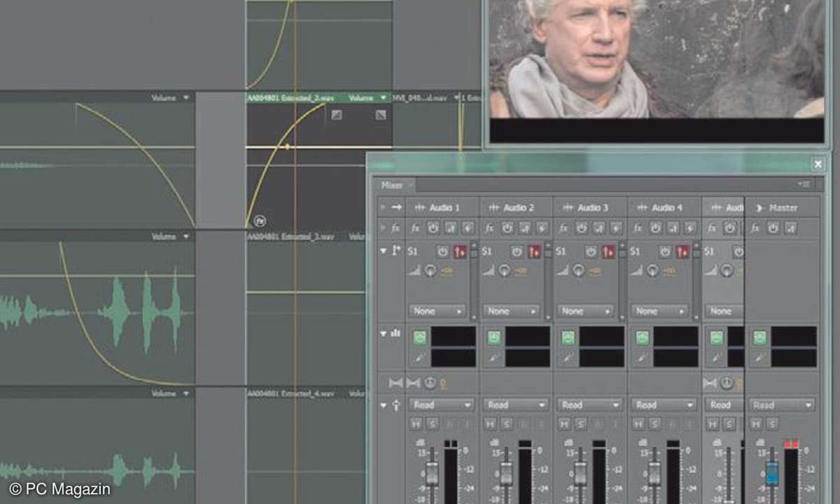Click Audio 3 green EQ power icon
The image size is (840, 504).
568,337
